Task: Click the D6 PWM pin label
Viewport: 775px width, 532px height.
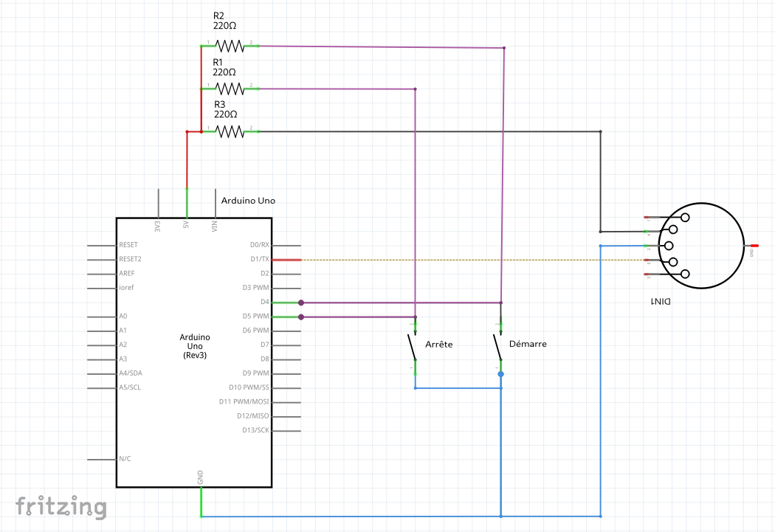Action: click(x=256, y=331)
